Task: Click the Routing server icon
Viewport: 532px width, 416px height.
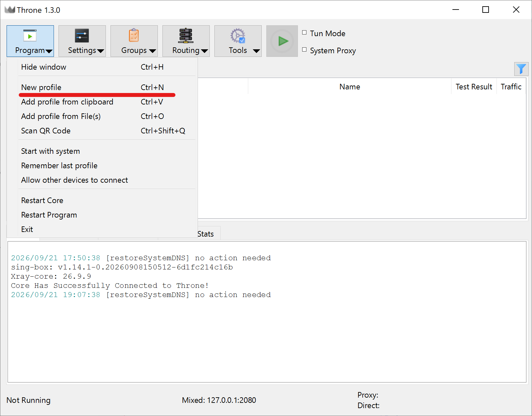Action: [186, 35]
